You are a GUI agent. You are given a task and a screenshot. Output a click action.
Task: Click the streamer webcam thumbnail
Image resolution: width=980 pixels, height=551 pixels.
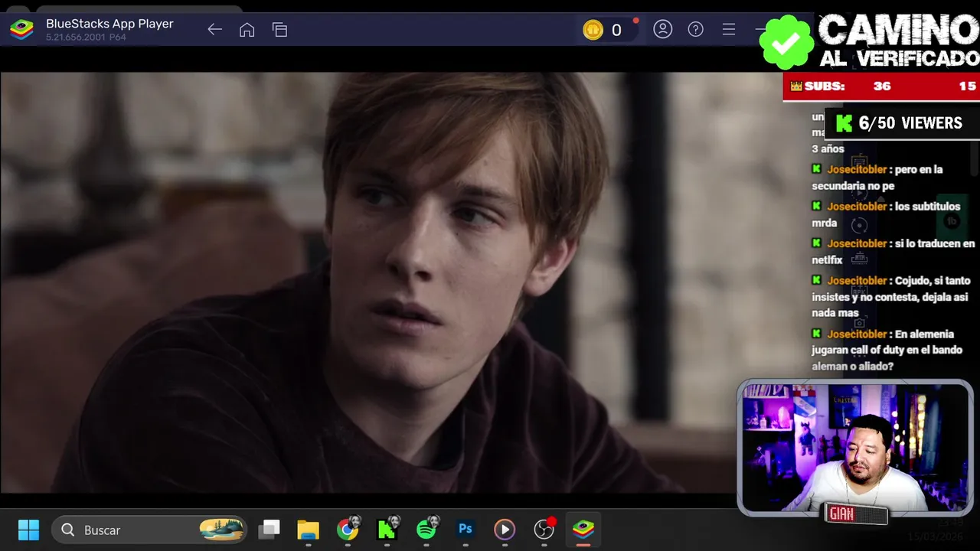click(855, 448)
